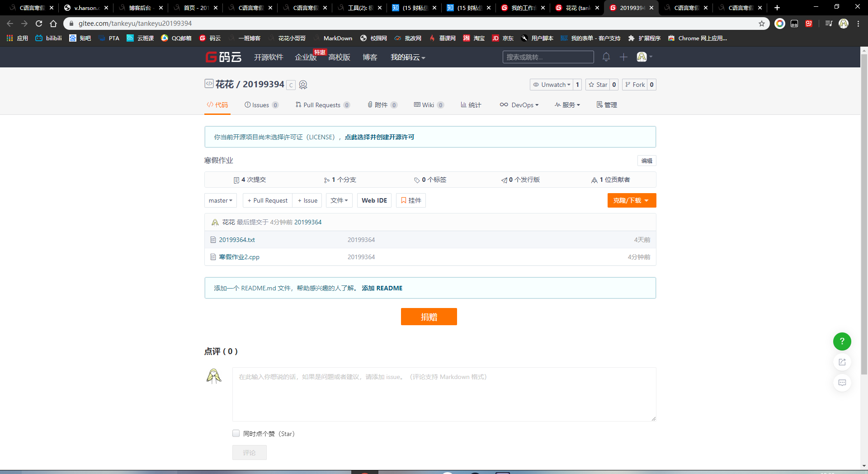Open the Pull Requests tab

coord(323,105)
